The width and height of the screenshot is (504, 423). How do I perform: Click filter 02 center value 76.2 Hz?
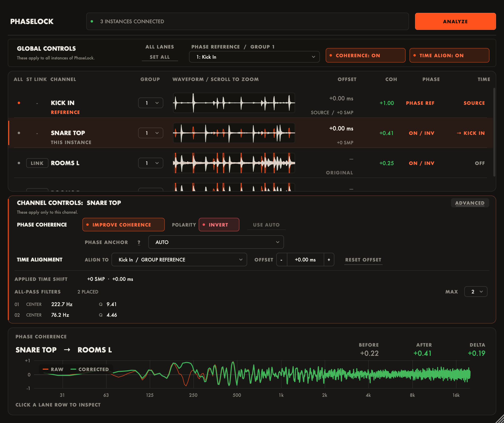click(x=60, y=315)
